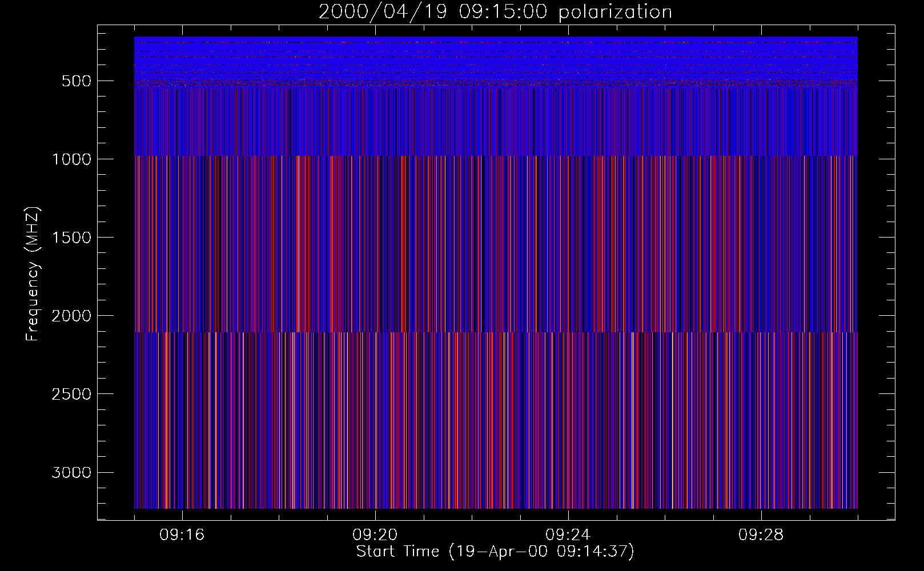The image size is (924, 571).
Task: Click the 09:16 time tick label
Action: (x=182, y=535)
